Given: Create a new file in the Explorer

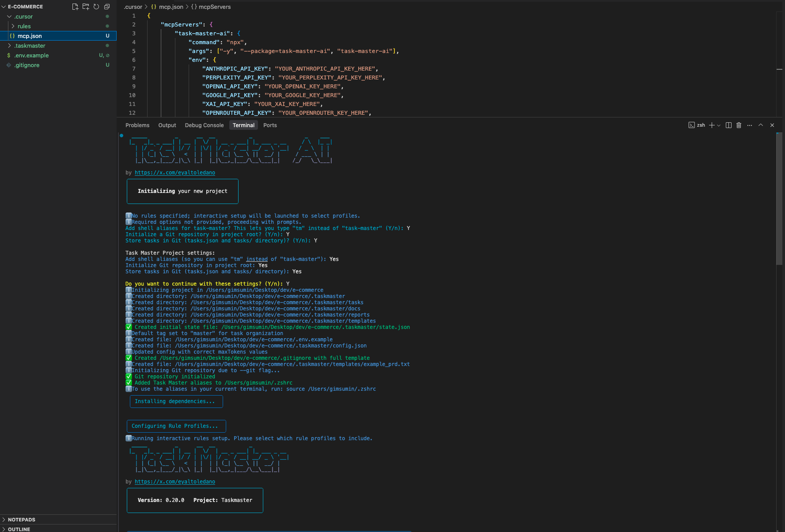Looking at the screenshot, I should [x=75, y=7].
